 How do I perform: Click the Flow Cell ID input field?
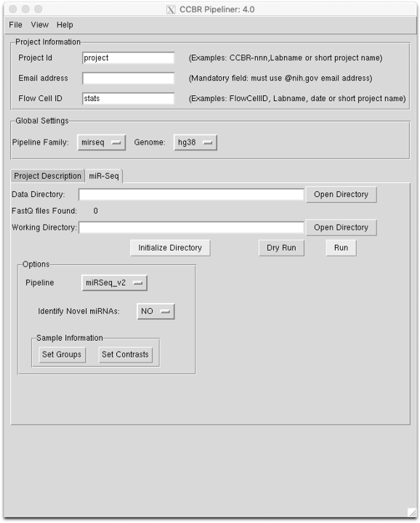[128, 98]
